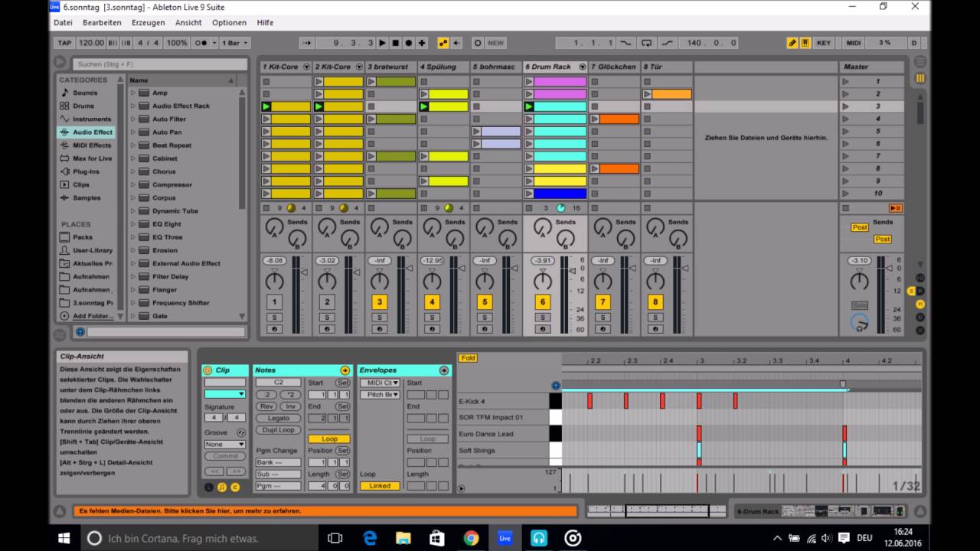Screen dimensions: 980x551
Task: Fold the 6 Drum Rack track header arrow
Action: click(583, 67)
